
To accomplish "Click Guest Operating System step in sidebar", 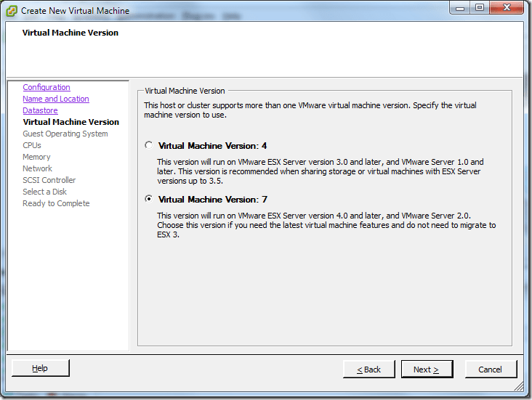I will click(x=65, y=134).
